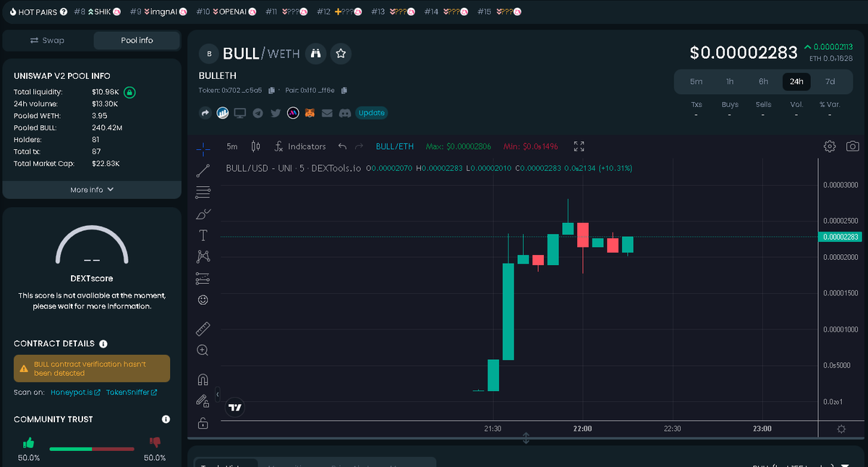Open the website monitor icon

[240, 113]
